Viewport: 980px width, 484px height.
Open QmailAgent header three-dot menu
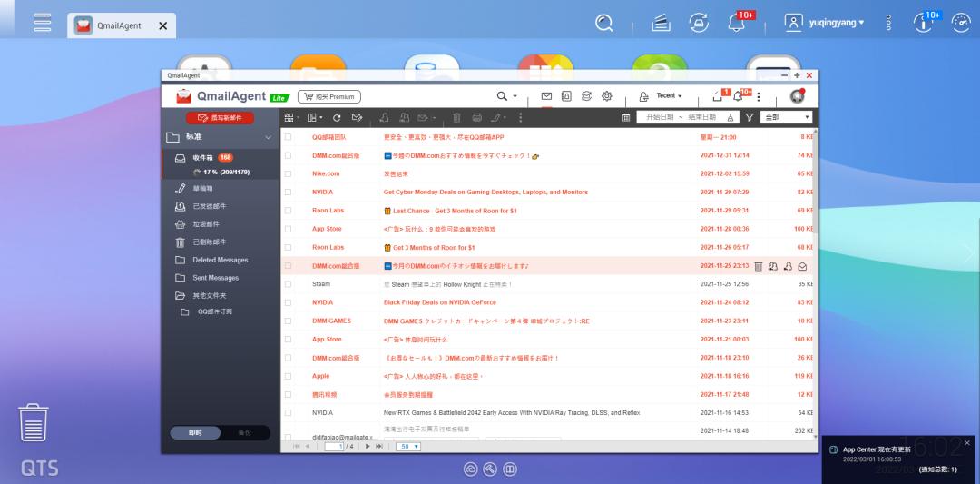pos(759,96)
